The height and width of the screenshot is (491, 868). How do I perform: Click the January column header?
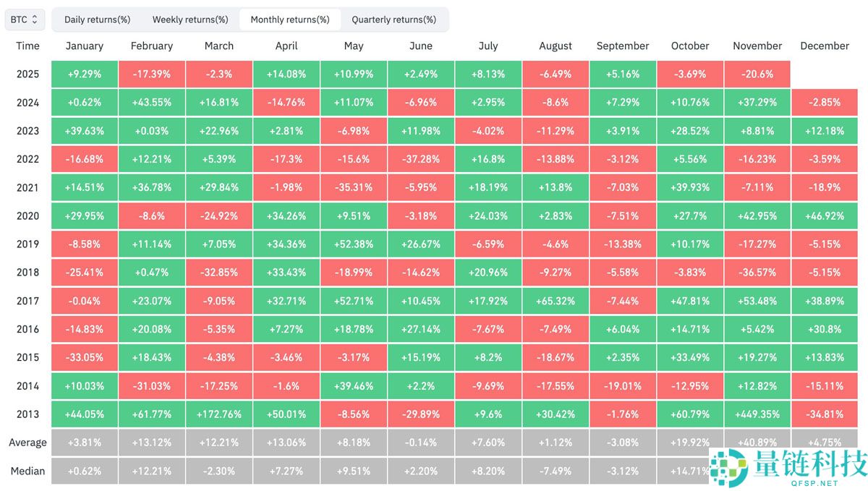coord(84,46)
